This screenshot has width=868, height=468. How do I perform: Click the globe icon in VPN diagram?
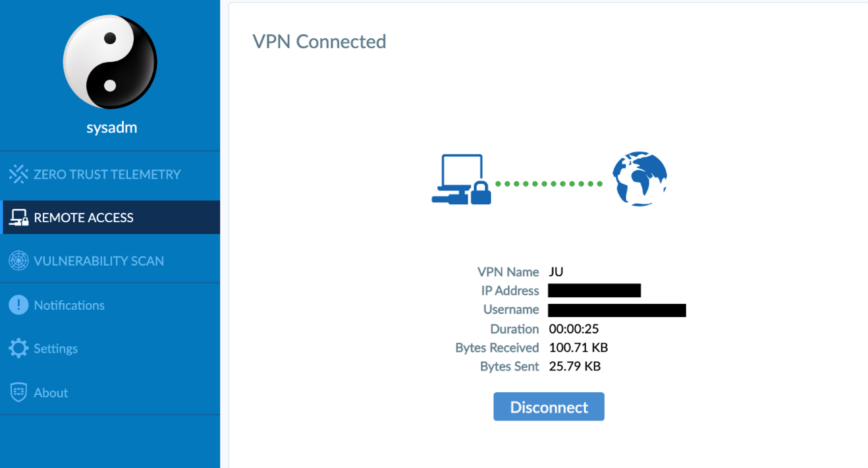click(x=639, y=179)
